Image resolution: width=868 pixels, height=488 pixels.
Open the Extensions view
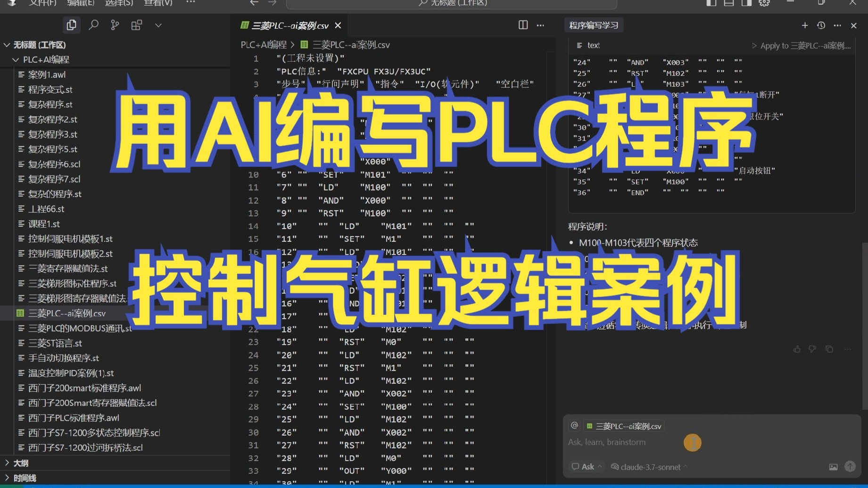pyautogui.click(x=136, y=25)
